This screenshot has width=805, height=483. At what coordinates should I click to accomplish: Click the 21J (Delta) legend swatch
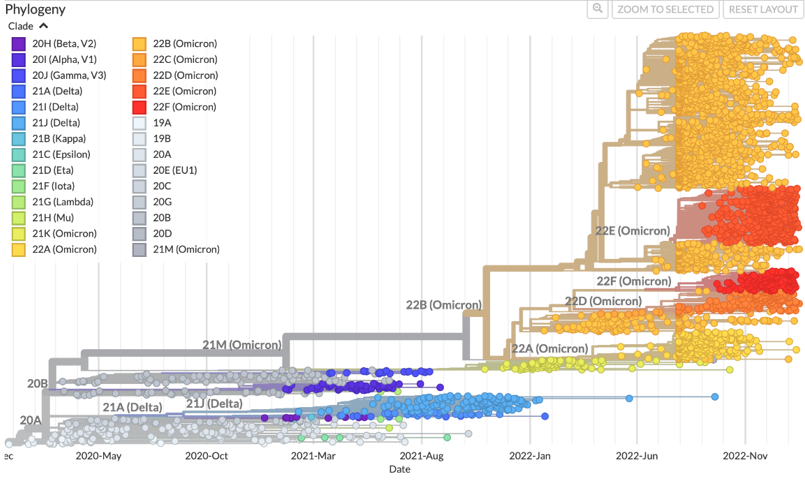pyautogui.click(x=19, y=123)
